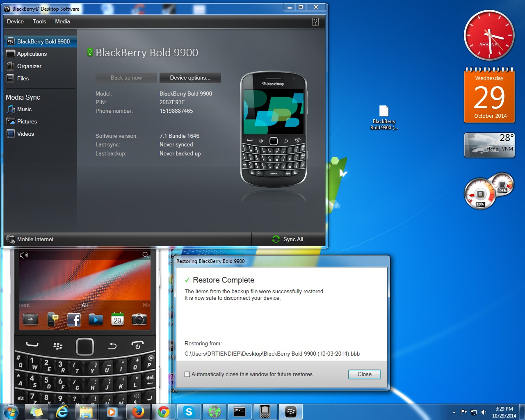Open Mobile Internet at bottom bar
This screenshot has width=525, height=420.
point(30,239)
